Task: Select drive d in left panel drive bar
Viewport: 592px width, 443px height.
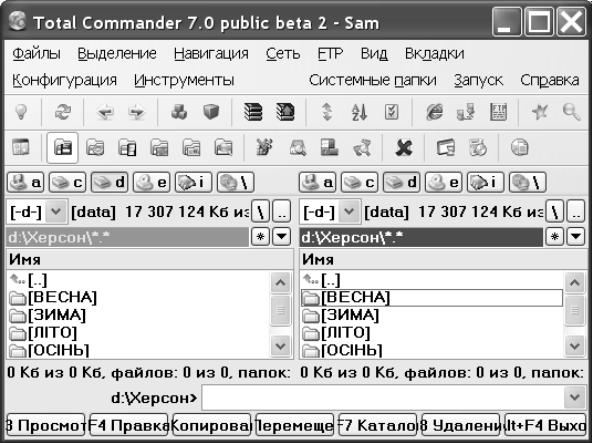Action: (109, 183)
